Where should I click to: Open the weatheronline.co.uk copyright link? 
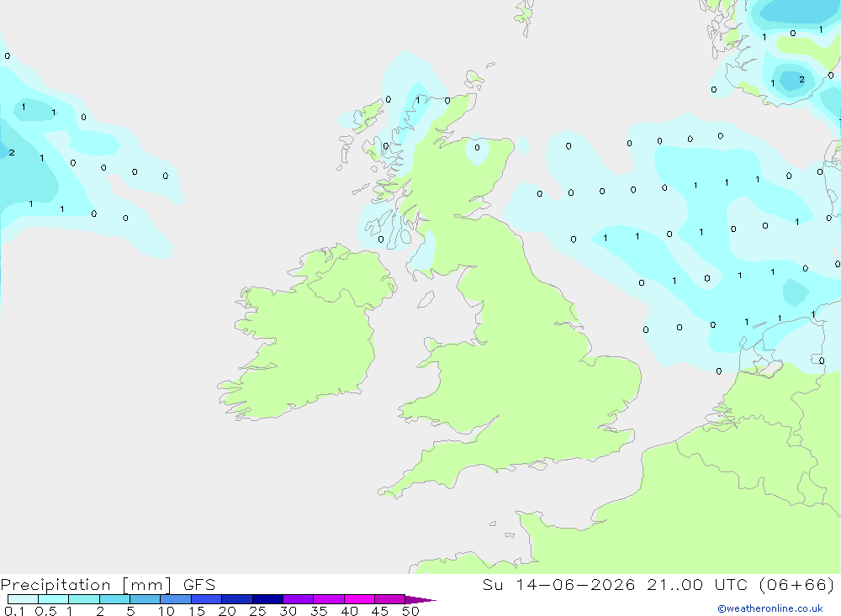tap(770, 608)
